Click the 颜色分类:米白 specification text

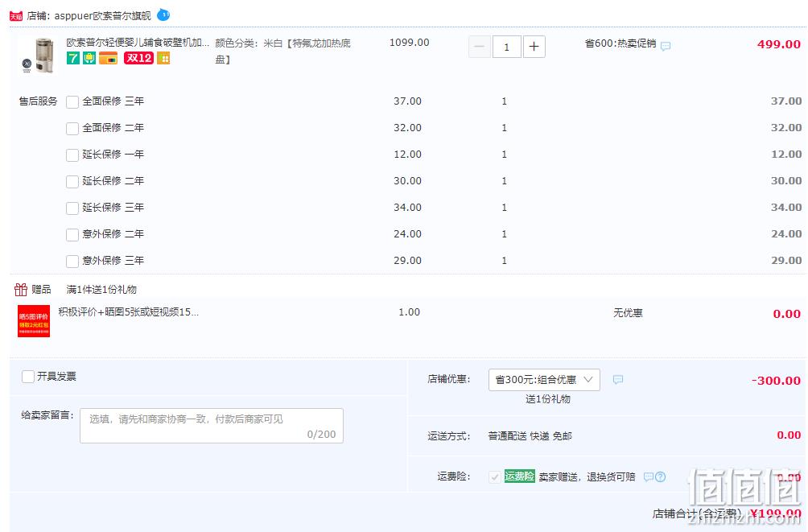(283, 51)
